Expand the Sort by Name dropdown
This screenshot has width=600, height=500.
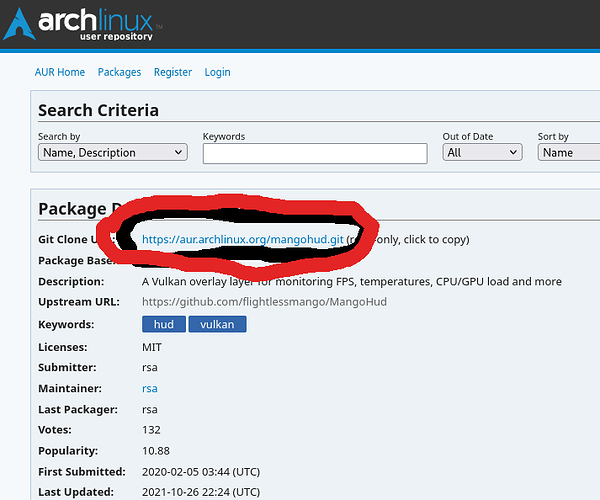[x=569, y=152]
